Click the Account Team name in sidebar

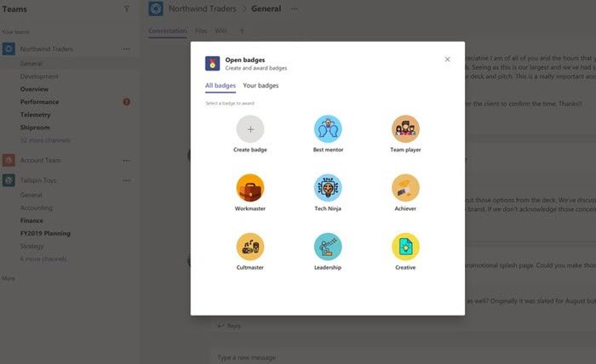[40, 160]
